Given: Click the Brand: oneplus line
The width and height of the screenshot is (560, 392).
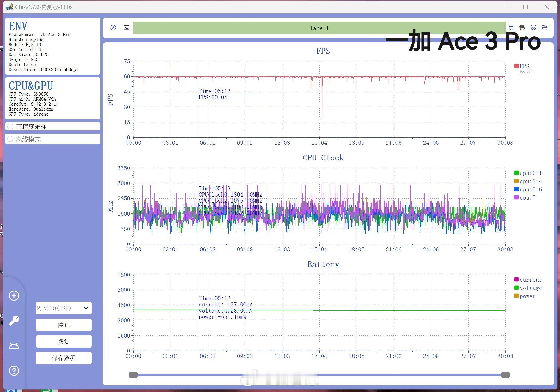Looking at the screenshot, I should (26, 40).
